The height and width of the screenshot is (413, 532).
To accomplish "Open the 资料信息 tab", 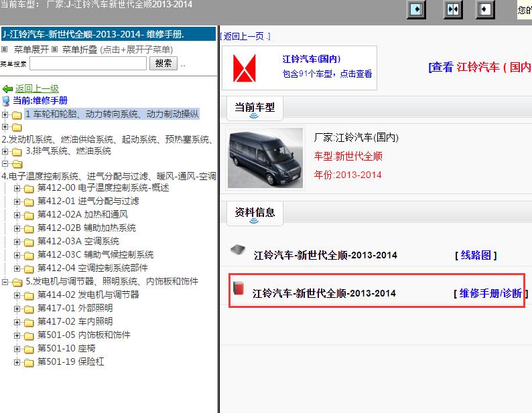I will [x=255, y=213].
